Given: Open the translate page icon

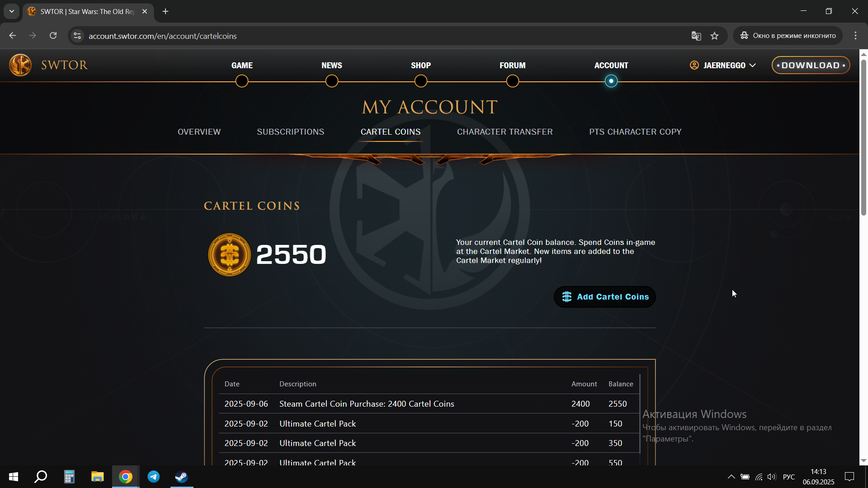Looking at the screenshot, I should 696,36.
